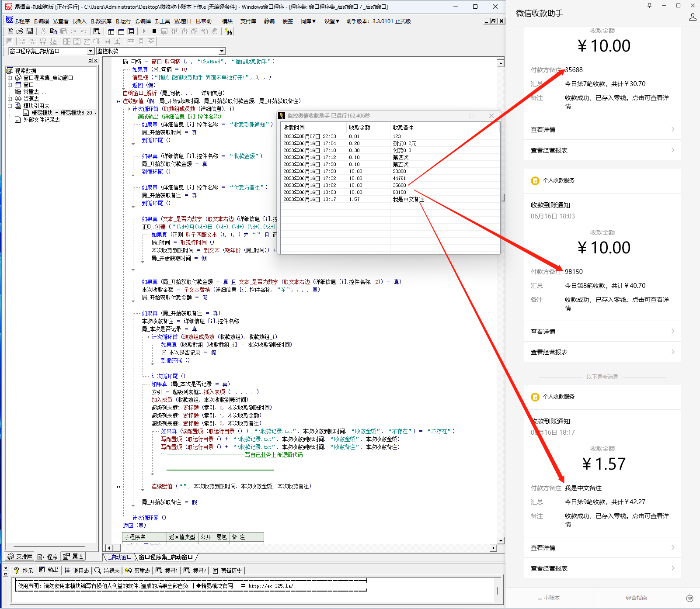Expand the 窗口 tree node
This screenshot has height=609, width=700.
tap(10, 85)
